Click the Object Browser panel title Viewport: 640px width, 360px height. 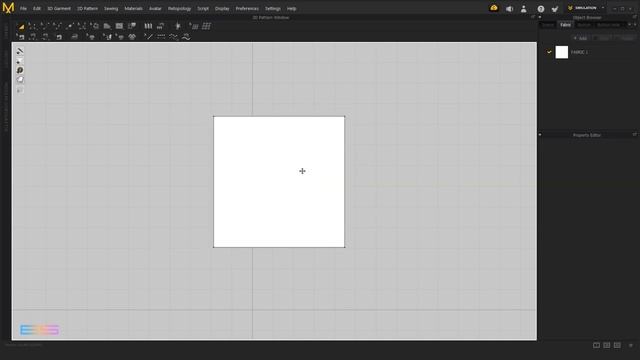tap(587, 18)
